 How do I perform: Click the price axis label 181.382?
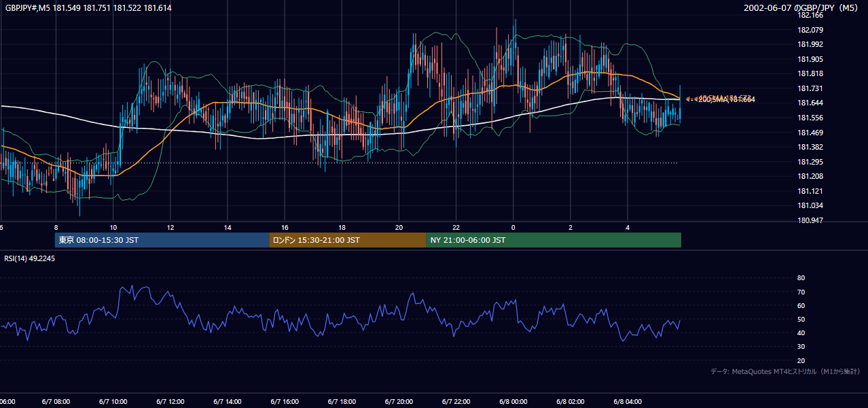click(x=810, y=147)
